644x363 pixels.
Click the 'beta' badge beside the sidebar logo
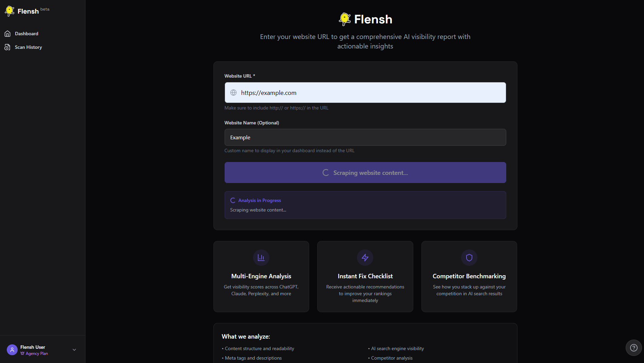click(x=45, y=9)
